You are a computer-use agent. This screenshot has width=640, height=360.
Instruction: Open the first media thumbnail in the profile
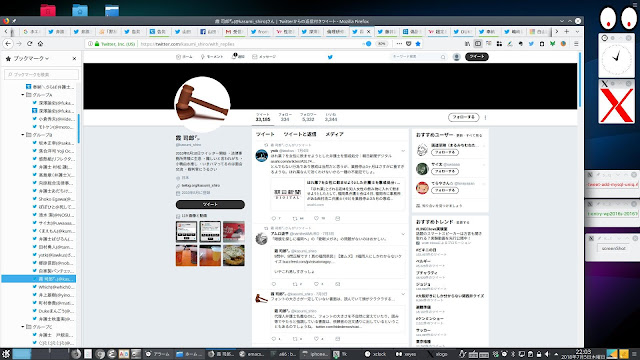[x=187, y=231]
